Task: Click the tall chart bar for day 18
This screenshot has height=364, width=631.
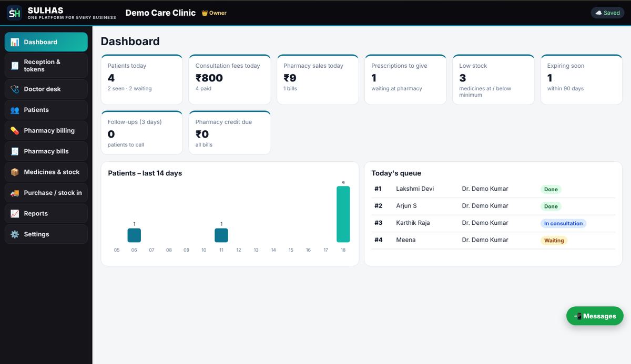Action: point(343,214)
